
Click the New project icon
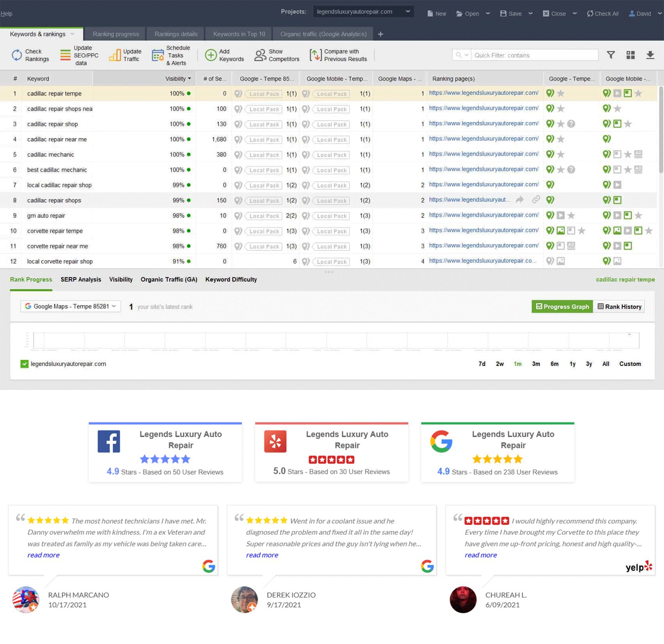point(430,14)
